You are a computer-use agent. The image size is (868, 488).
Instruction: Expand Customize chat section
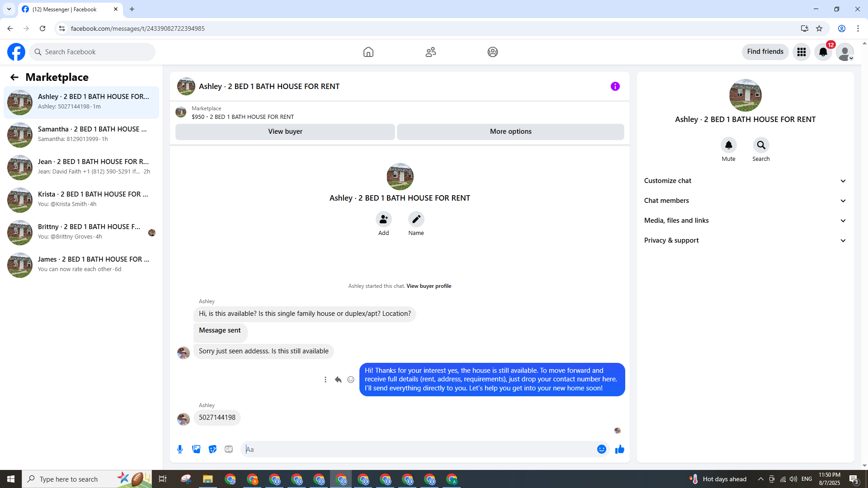tap(745, 181)
